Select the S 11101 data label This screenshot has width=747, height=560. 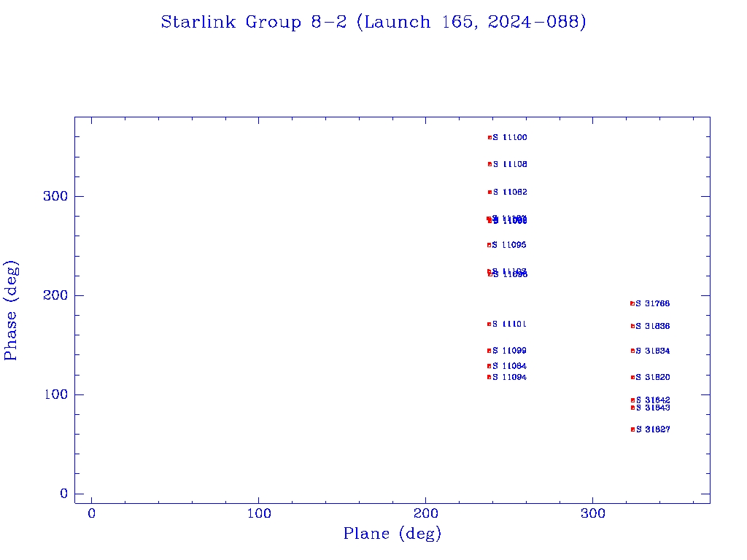(509, 324)
